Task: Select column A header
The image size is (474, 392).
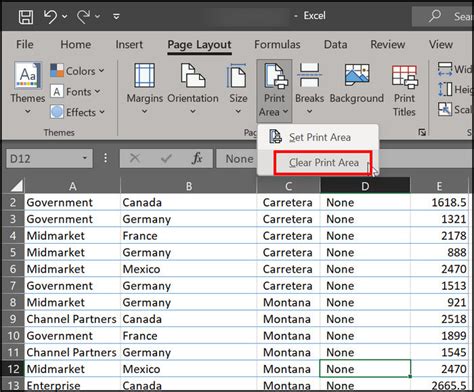Action: click(x=72, y=186)
